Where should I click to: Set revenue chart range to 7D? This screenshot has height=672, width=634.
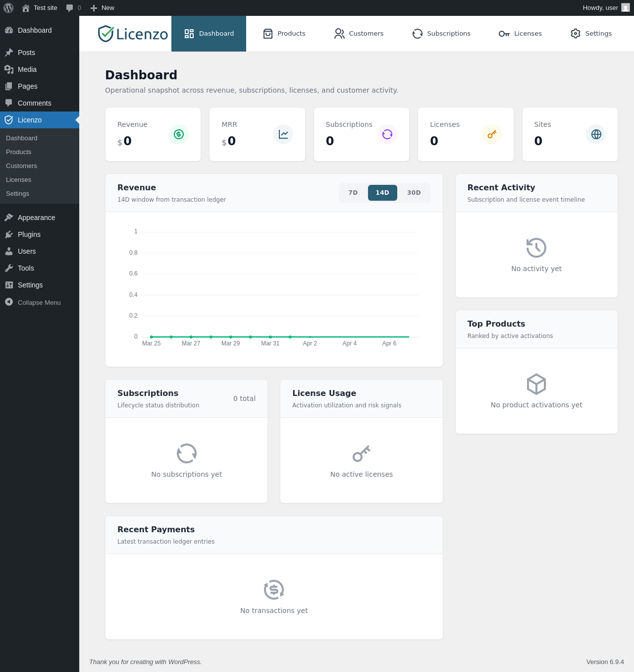click(x=353, y=193)
